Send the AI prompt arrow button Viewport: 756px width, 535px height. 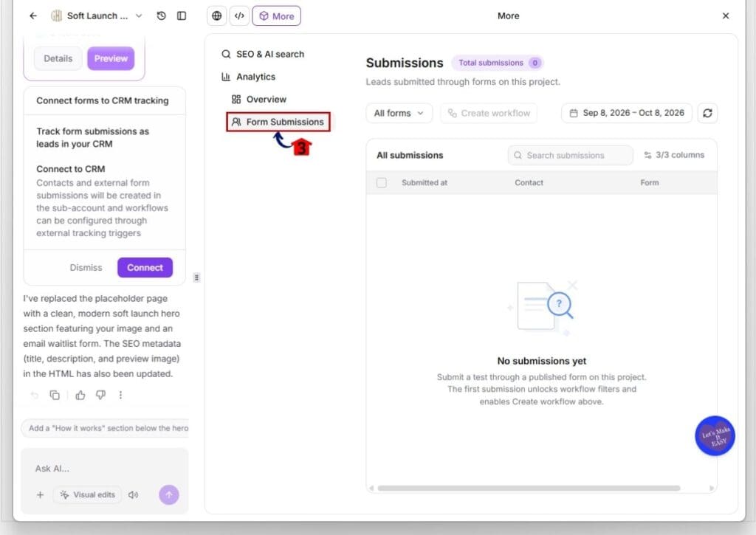coord(169,495)
